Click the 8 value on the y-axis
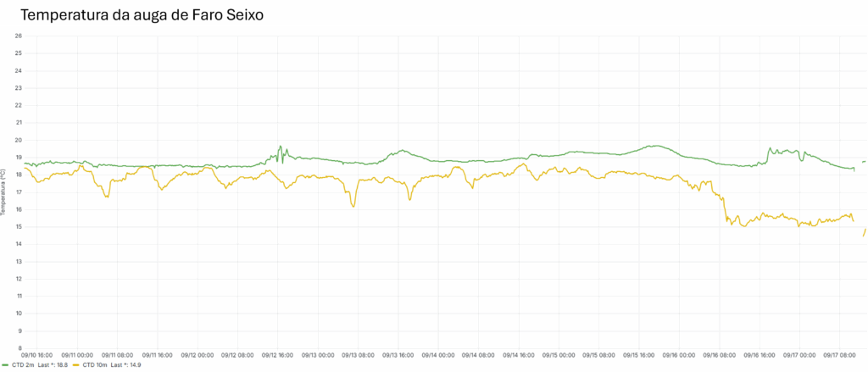Screen dimensions: 868x372 [19, 348]
